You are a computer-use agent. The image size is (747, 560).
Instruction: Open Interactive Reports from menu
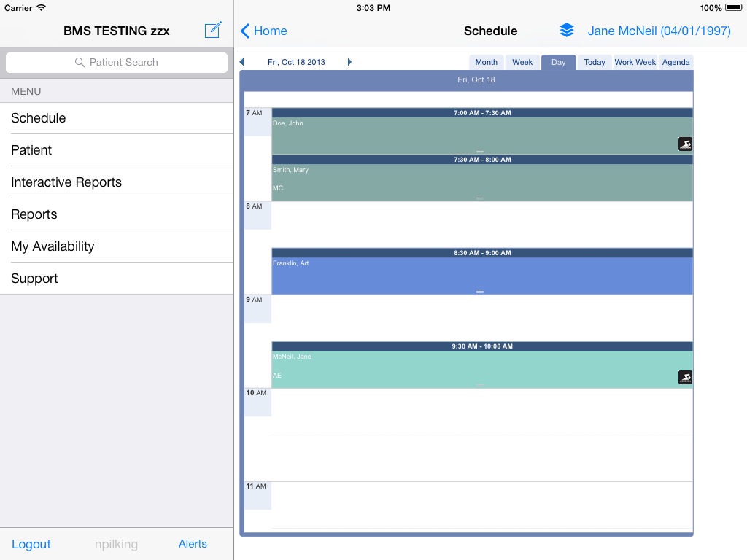click(66, 182)
